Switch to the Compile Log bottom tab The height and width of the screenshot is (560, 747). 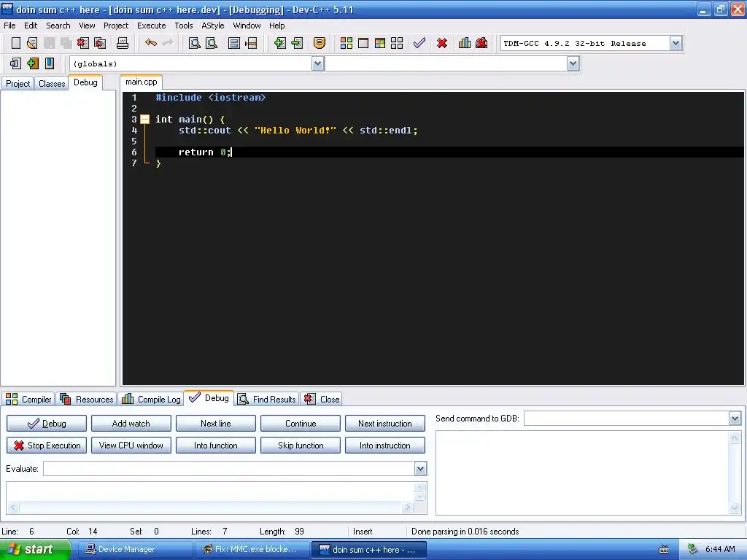click(x=151, y=399)
